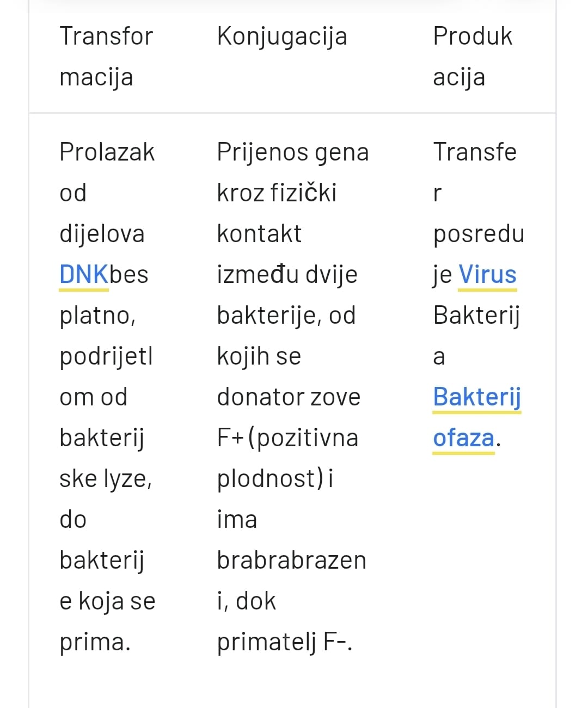Tap the Produkacija column header

[x=472, y=56]
